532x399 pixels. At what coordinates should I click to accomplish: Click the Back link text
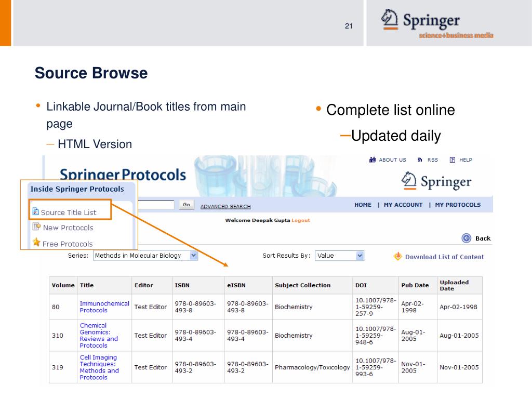click(x=483, y=238)
